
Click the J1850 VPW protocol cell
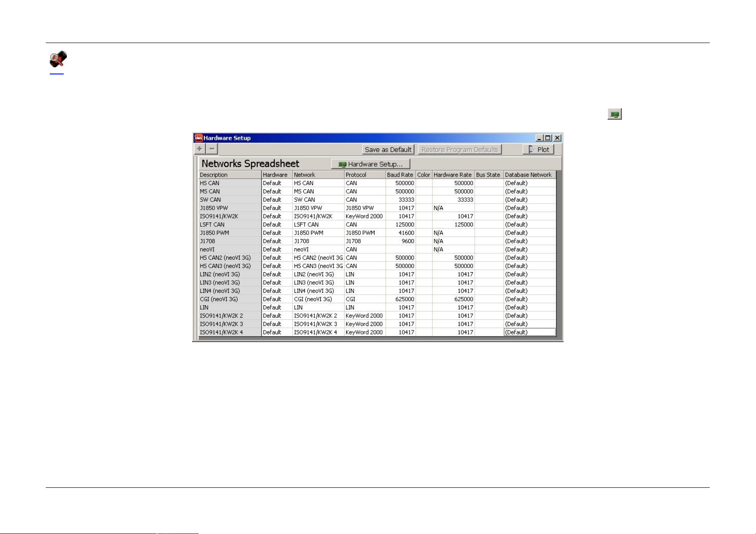click(365, 208)
